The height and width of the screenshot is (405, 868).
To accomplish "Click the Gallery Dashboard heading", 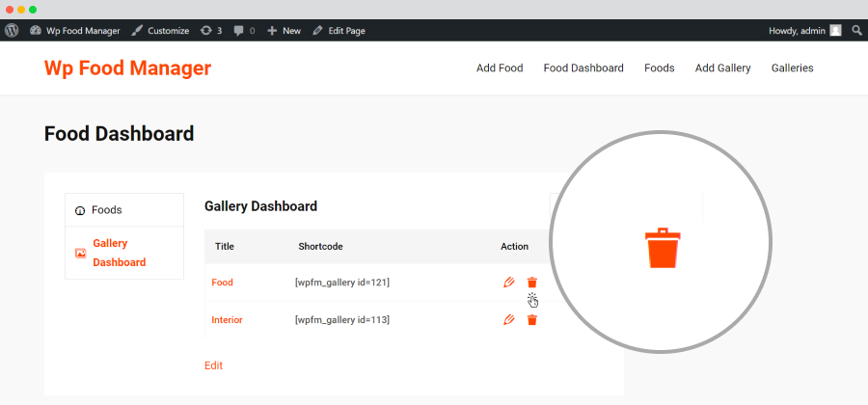I will coord(260,206).
